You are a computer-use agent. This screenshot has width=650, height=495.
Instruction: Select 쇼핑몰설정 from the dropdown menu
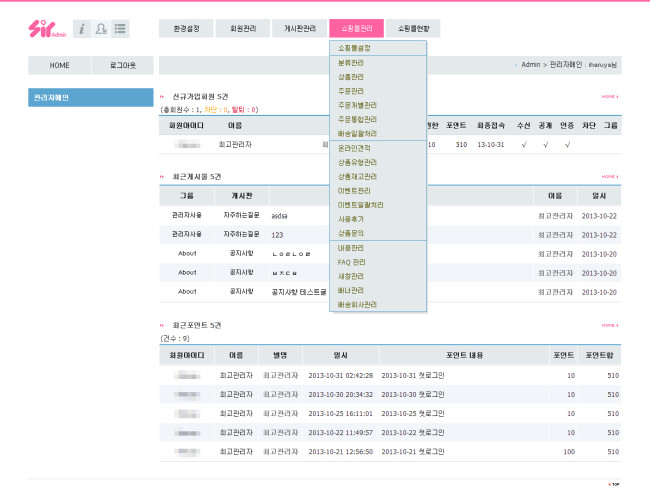[354, 48]
